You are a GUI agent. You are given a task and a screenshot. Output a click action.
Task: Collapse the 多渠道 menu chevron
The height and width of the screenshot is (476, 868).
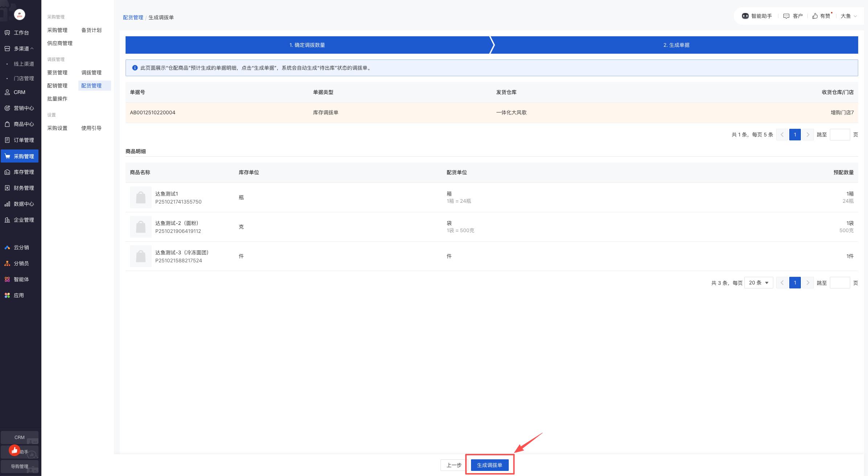(32, 48)
